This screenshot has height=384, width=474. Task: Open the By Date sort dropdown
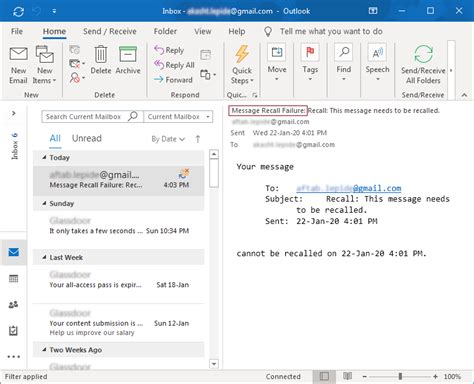tap(168, 139)
